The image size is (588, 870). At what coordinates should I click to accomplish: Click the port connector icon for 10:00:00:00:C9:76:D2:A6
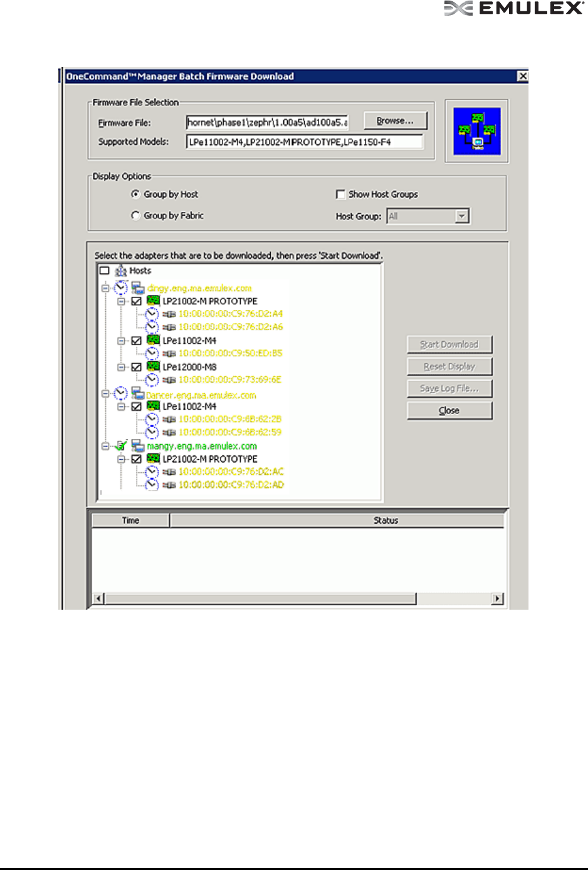(169, 327)
